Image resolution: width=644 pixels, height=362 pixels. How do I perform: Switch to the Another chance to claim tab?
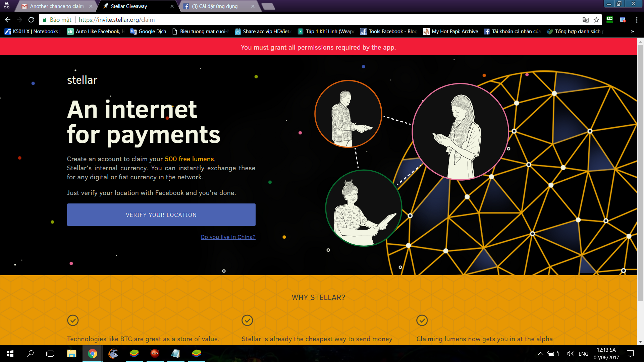(x=56, y=6)
